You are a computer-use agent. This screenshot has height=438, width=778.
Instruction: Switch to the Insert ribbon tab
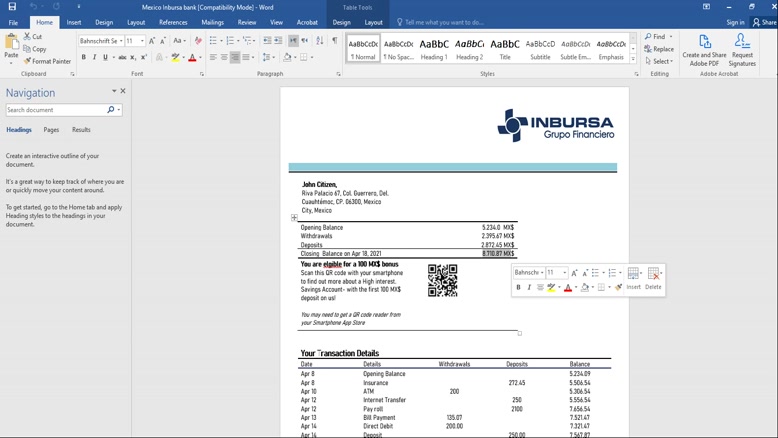point(74,22)
